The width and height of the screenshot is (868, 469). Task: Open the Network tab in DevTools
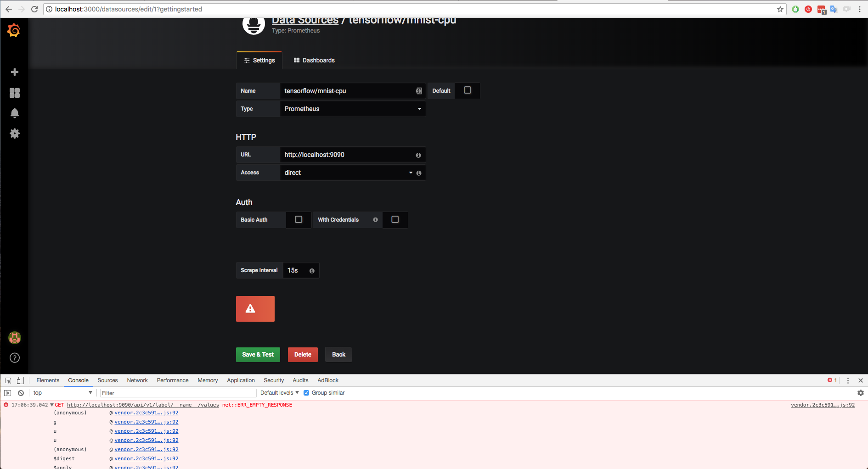coord(137,380)
